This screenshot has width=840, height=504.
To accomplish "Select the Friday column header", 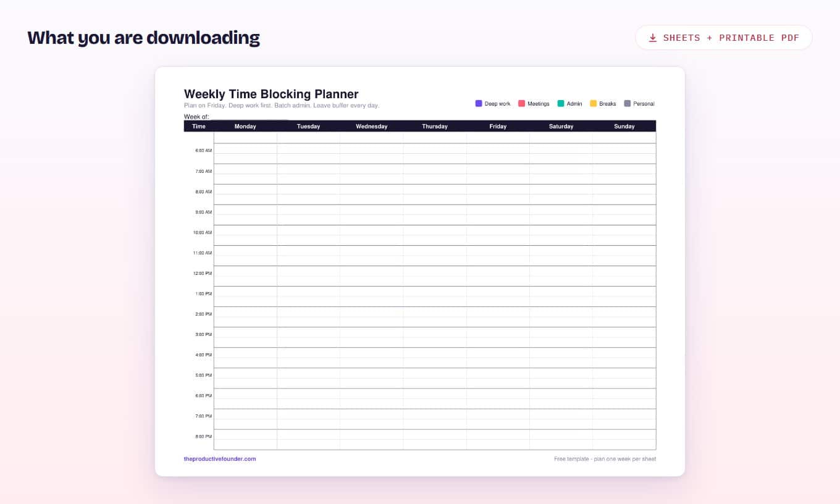I will [x=498, y=126].
